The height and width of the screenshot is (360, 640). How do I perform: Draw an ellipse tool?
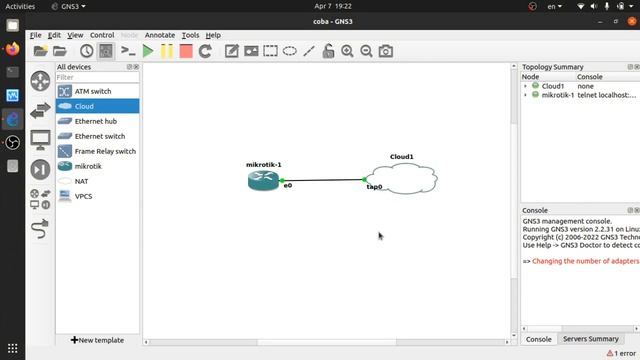(x=290, y=51)
